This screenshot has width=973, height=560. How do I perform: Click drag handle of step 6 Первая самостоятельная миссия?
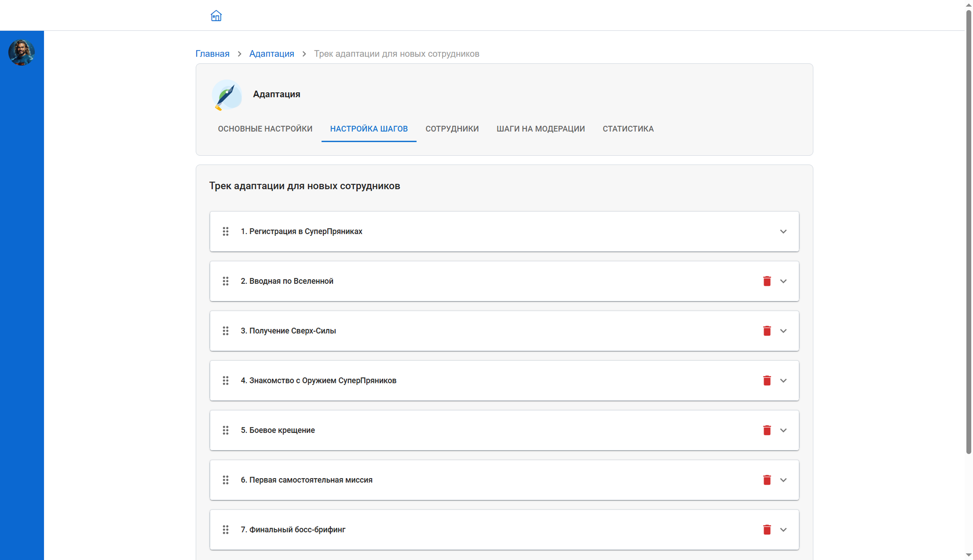pyautogui.click(x=226, y=480)
